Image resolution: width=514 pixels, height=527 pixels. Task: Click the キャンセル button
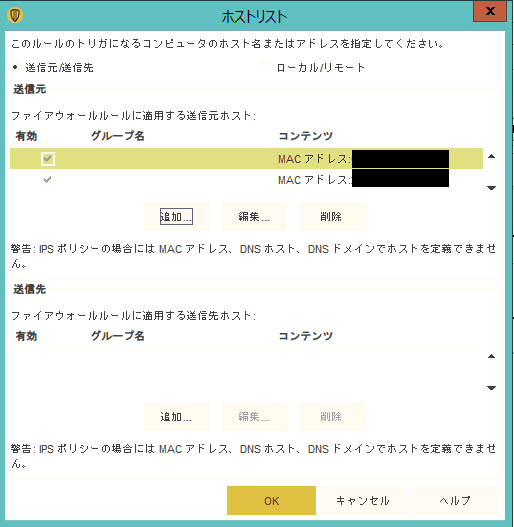point(363,500)
